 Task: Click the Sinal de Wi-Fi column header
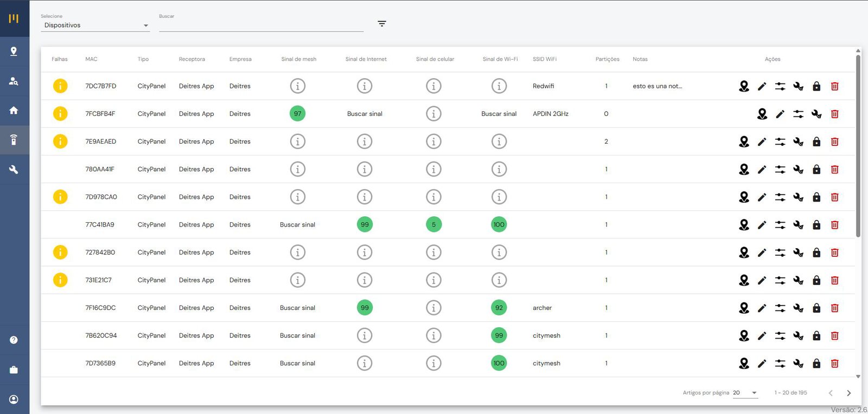tap(500, 59)
